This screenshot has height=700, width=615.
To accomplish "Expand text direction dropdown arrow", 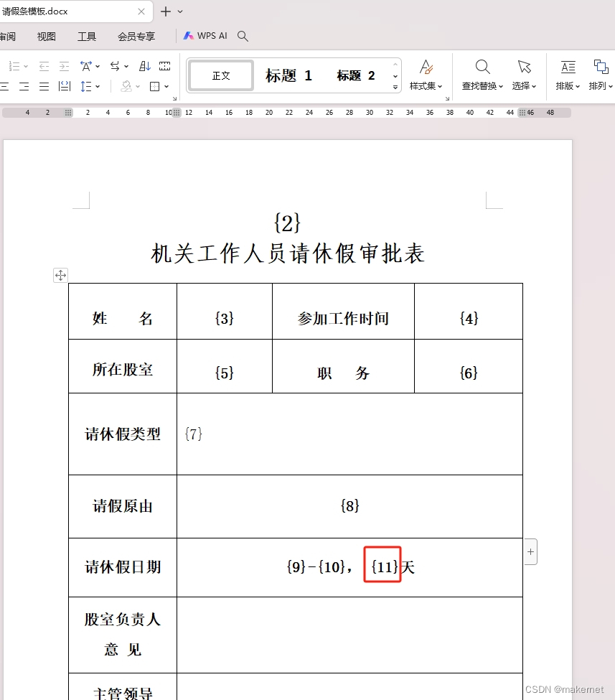I will tap(126, 67).
